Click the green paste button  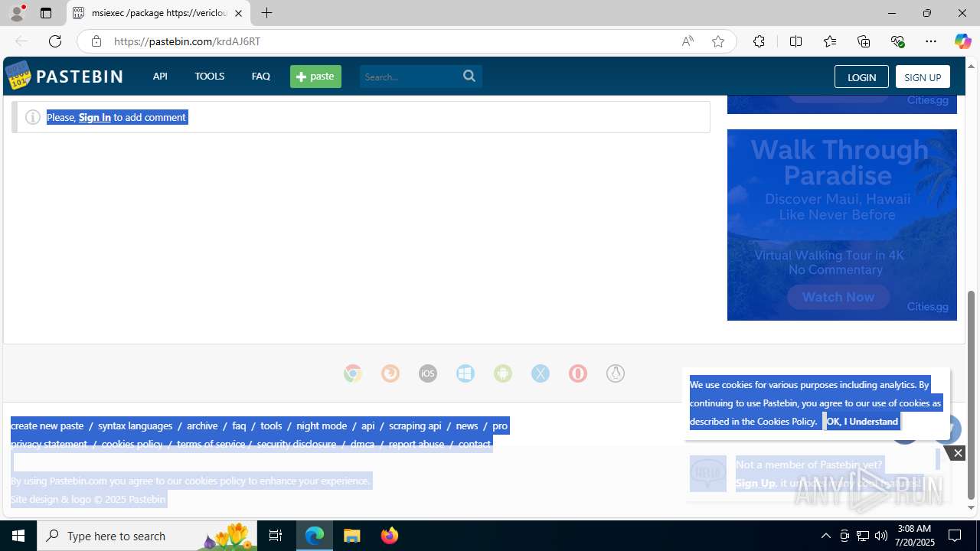click(315, 77)
